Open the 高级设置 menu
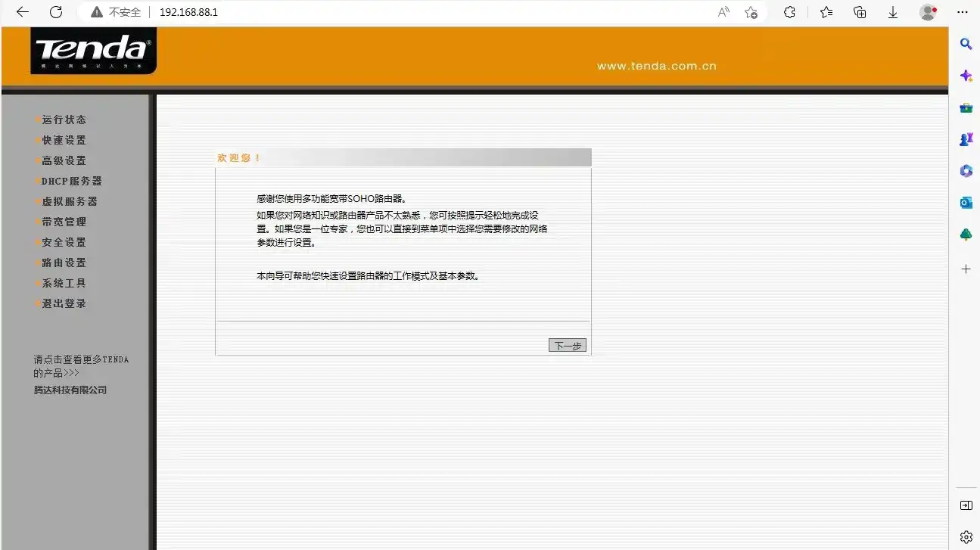980x550 pixels. pos(64,160)
